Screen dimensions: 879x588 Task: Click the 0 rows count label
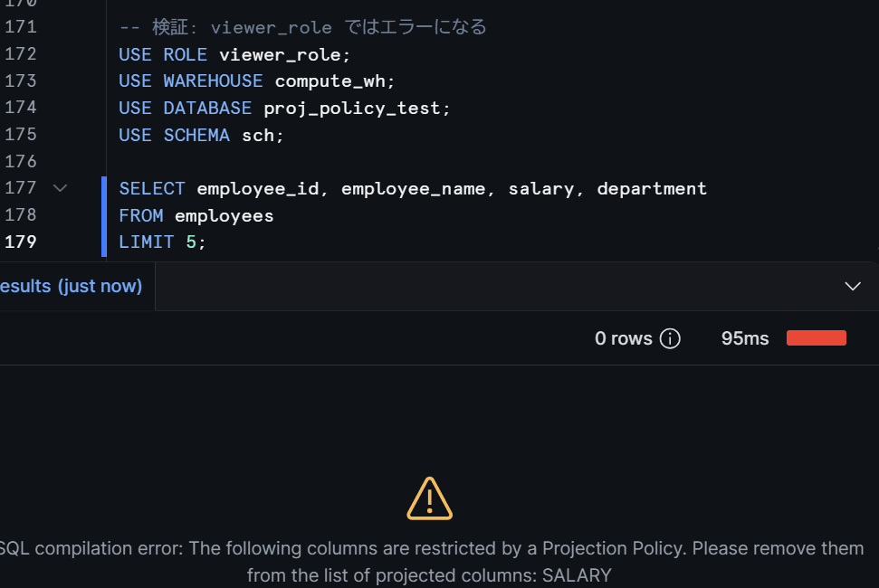[624, 338]
